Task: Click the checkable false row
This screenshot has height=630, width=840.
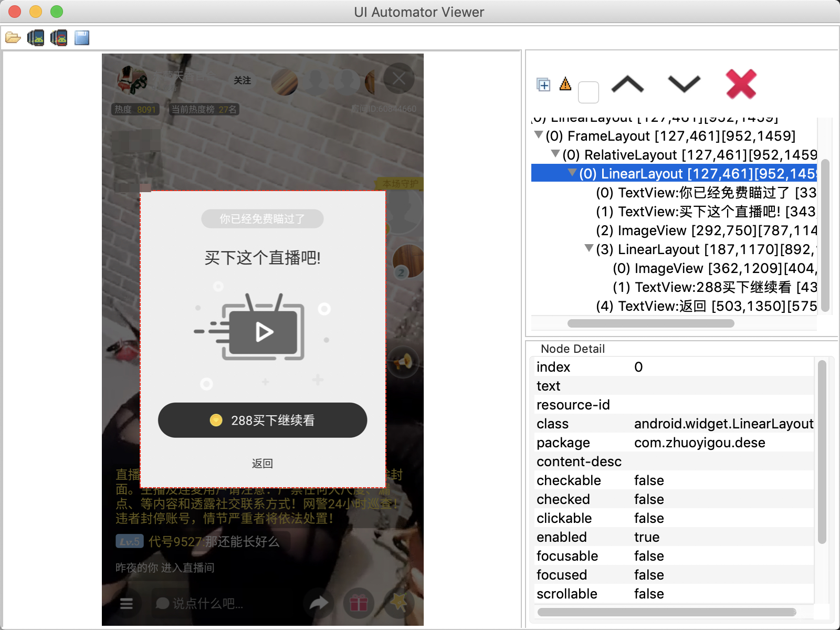Action: [674, 480]
